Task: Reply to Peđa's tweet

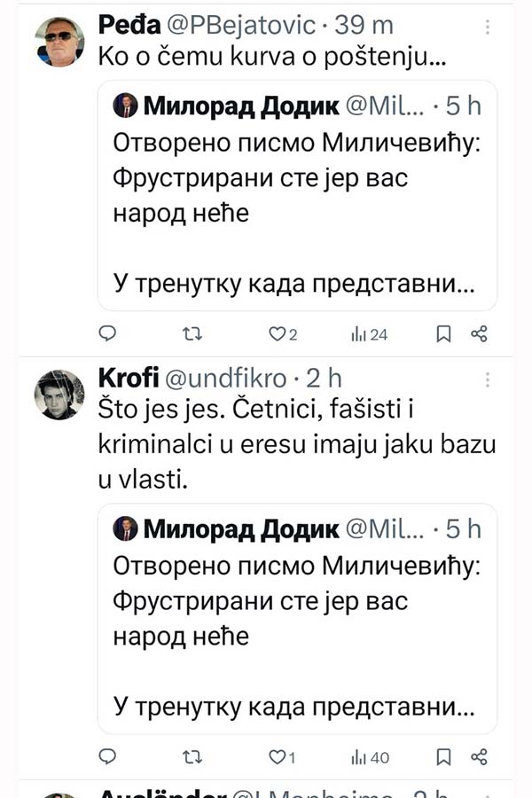Action: pyautogui.click(x=107, y=333)
